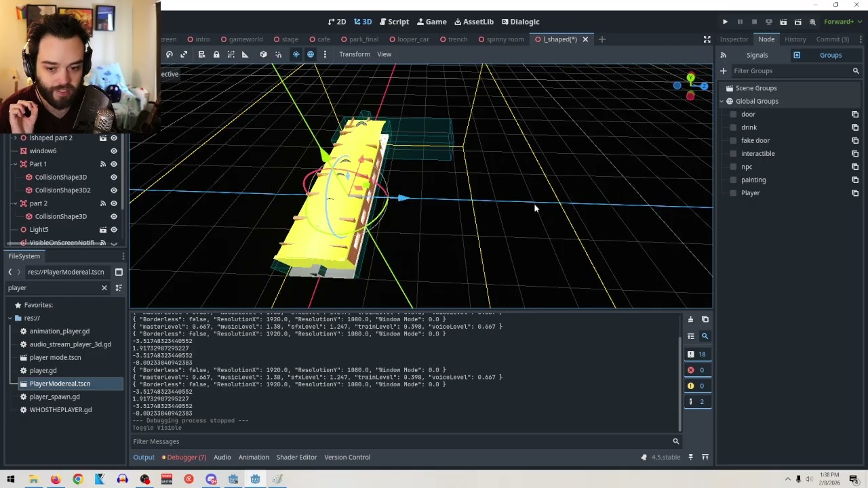Click the ruler mode icon
Viewport: 868px width, 488px height.
coord(245,54)
